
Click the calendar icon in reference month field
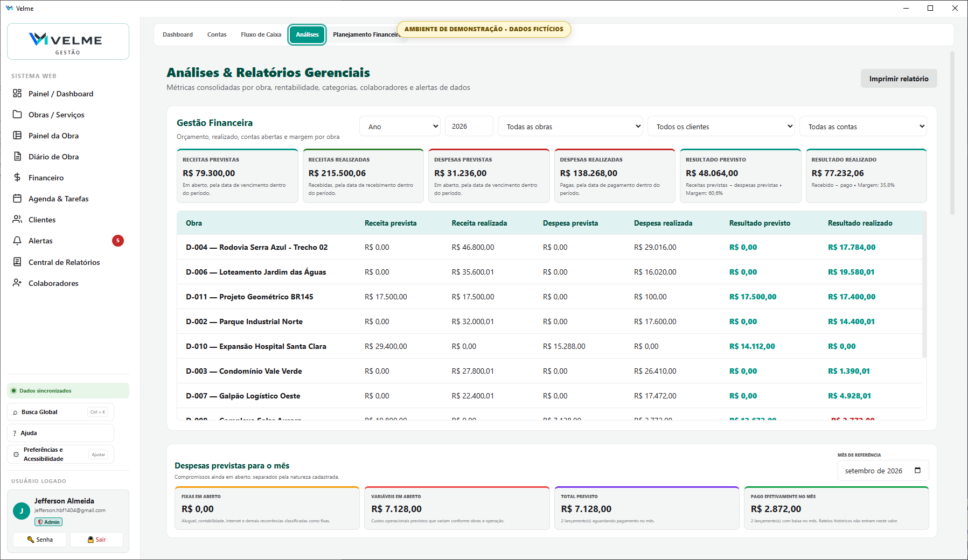pyautogui.click(x=918, y=470)
